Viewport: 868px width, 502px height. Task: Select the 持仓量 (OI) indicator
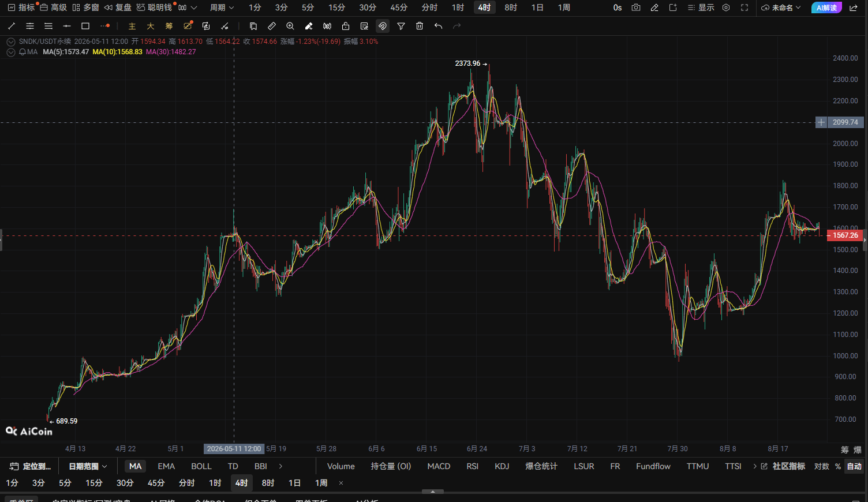pyautogui.click(x=391, y=466)
